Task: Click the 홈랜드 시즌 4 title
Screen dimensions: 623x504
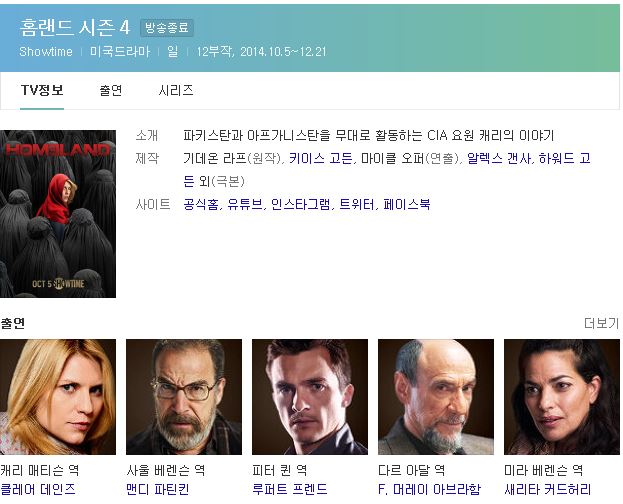Action: point(75,27)
